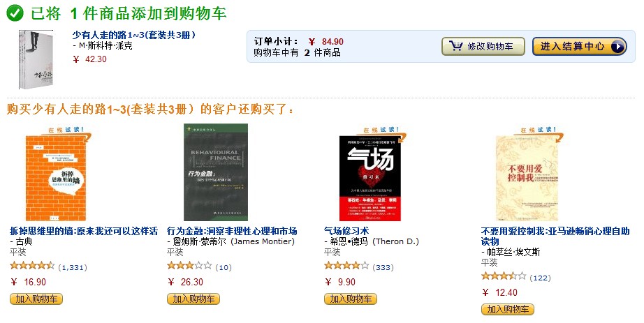This screenshot has height=323, width=644.
Task: View 122 reviews for 不要用爱控制我
Action: click(x=540, y=278)
